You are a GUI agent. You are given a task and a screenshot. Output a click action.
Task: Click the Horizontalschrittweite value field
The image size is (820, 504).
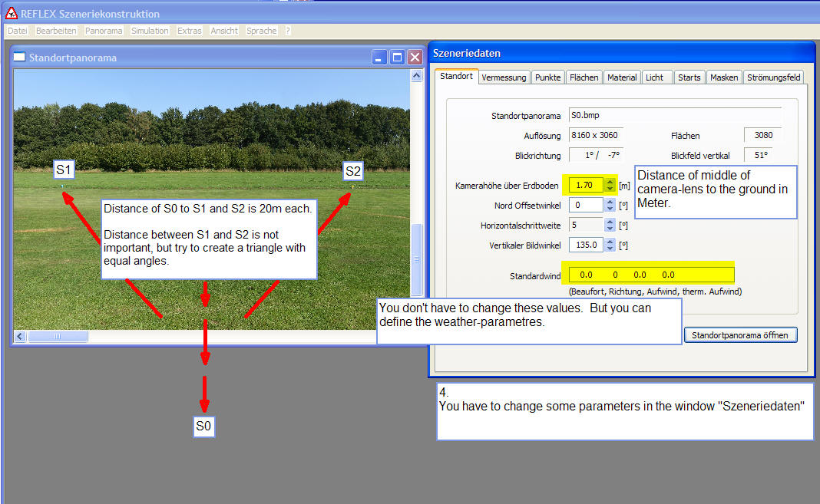pos(587,225)
